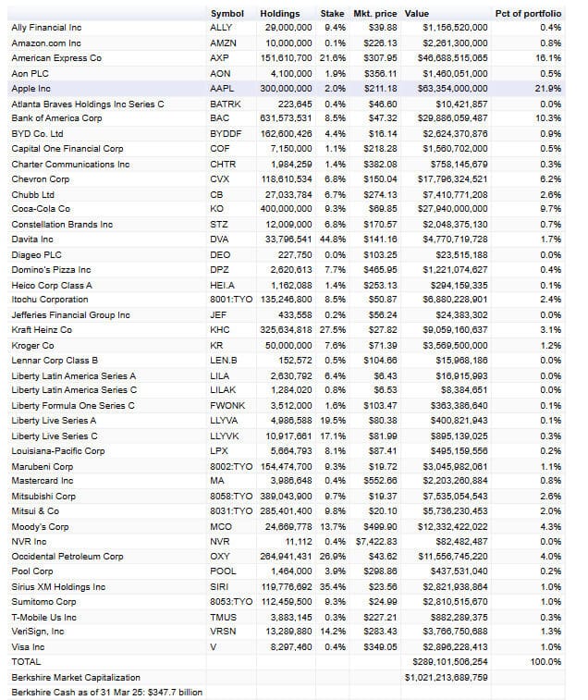Click the Berkshire Market Capitalization value

coord(446,678)
